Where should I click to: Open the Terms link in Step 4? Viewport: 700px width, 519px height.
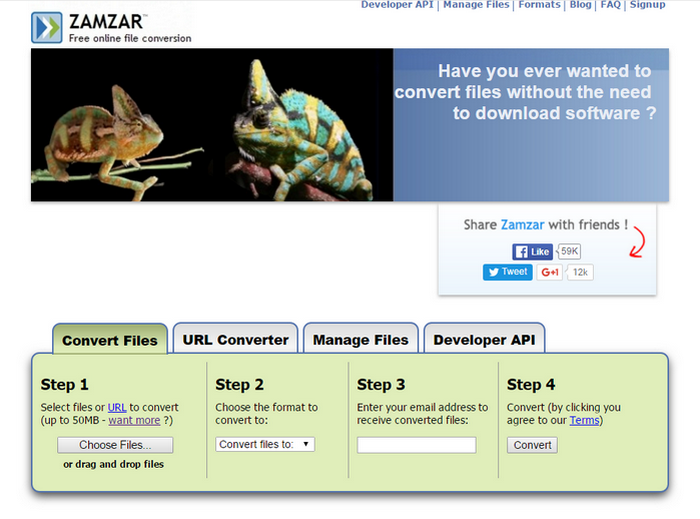pyautogui.click(x=584, y=420)
